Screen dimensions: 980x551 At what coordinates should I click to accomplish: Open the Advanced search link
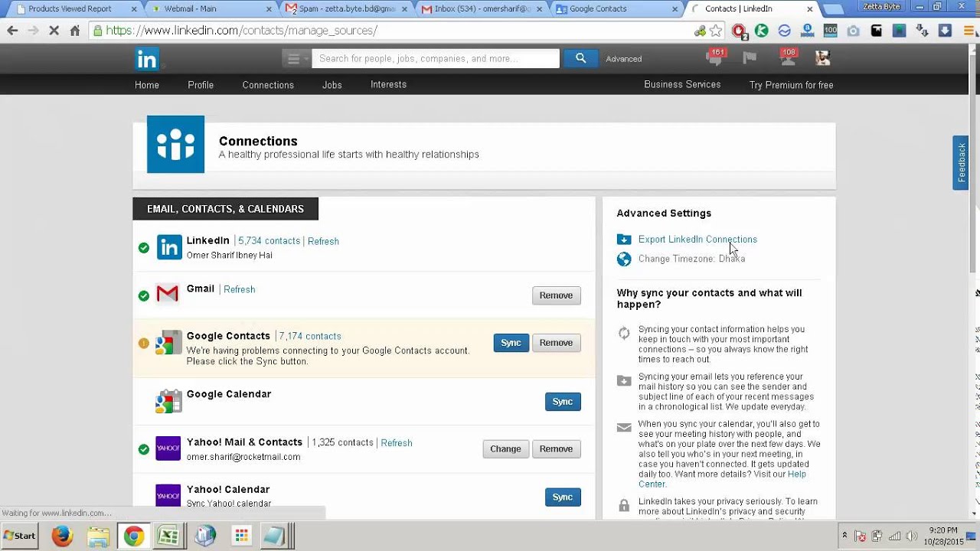(x=624, y=59)
